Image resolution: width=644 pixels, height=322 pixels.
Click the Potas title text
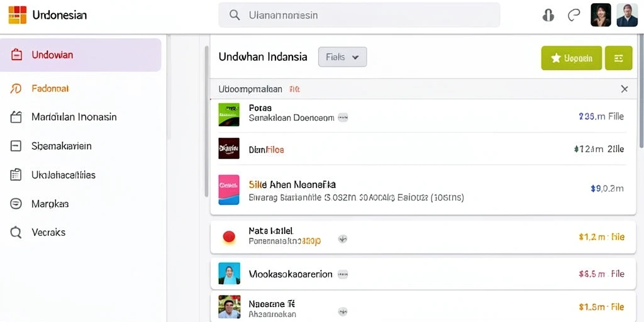tap(260, 108)
